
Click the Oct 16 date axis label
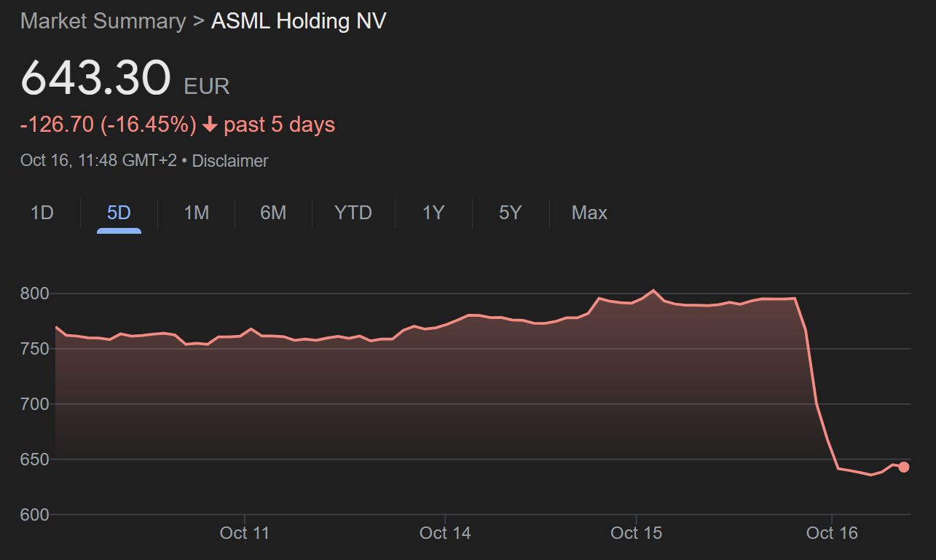(832, 533)
